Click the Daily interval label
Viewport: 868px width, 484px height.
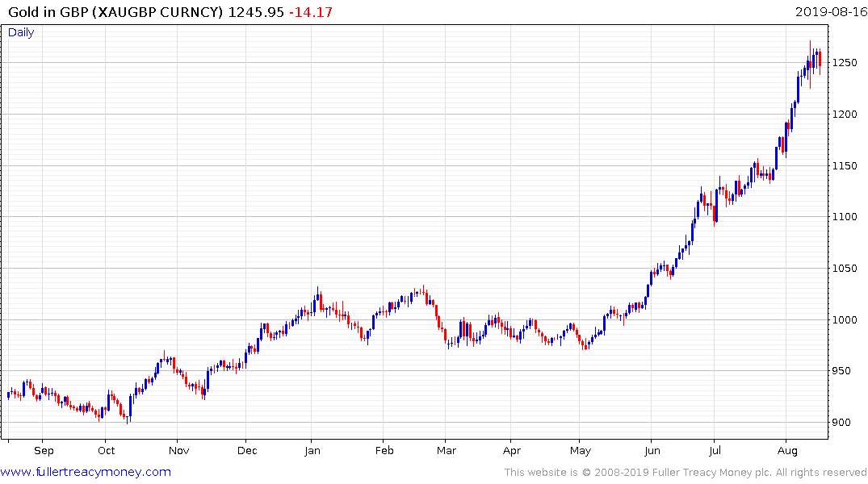(21, 32)
